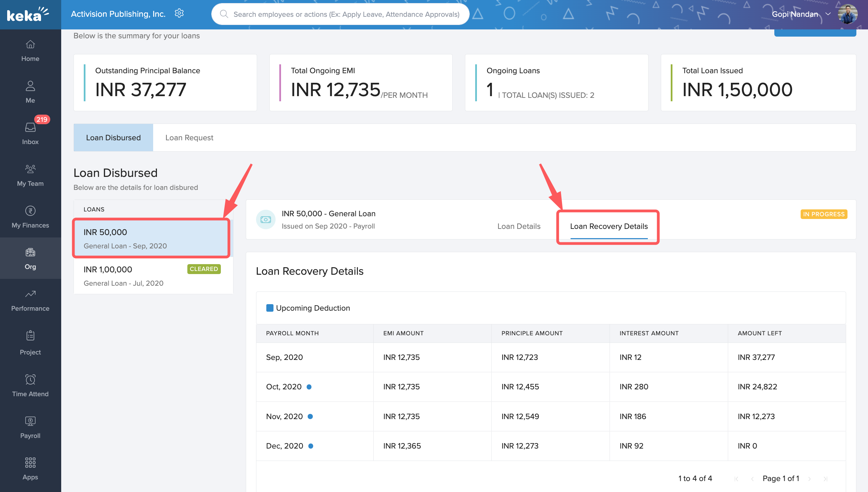Switch to the Loan Request tab

189,138
